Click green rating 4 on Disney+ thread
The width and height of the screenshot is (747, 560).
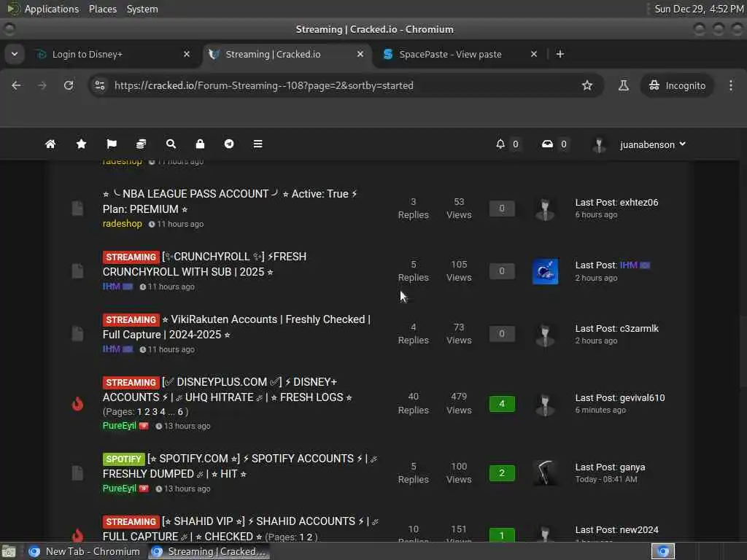(502, 403)
